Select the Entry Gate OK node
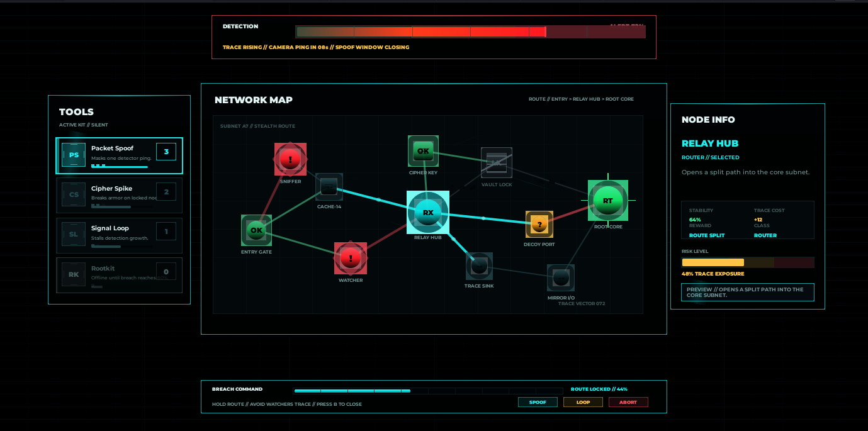Screen dimensions: 868x431 [256, 230]
